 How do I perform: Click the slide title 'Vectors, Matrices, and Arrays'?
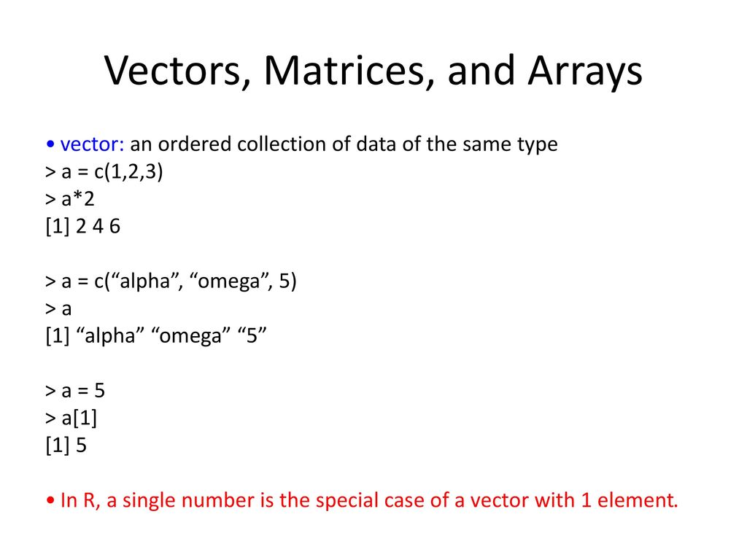[373, 71]
